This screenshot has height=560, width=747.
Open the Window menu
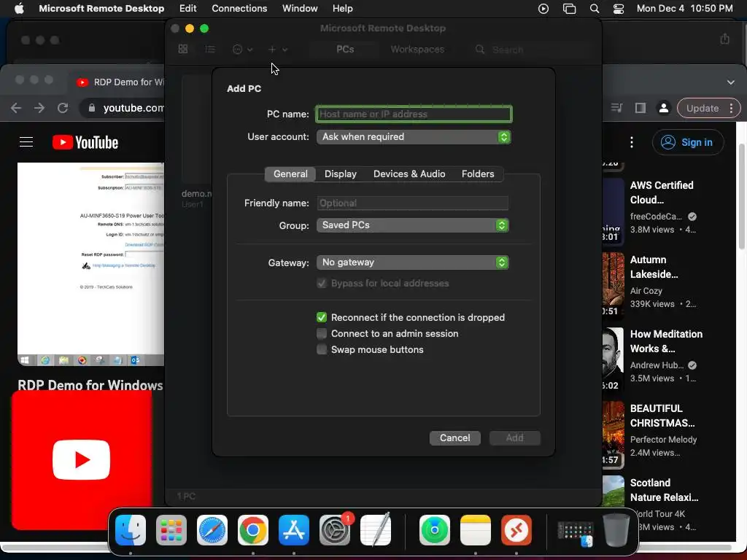pyautogui.click(x=300, y=9)
